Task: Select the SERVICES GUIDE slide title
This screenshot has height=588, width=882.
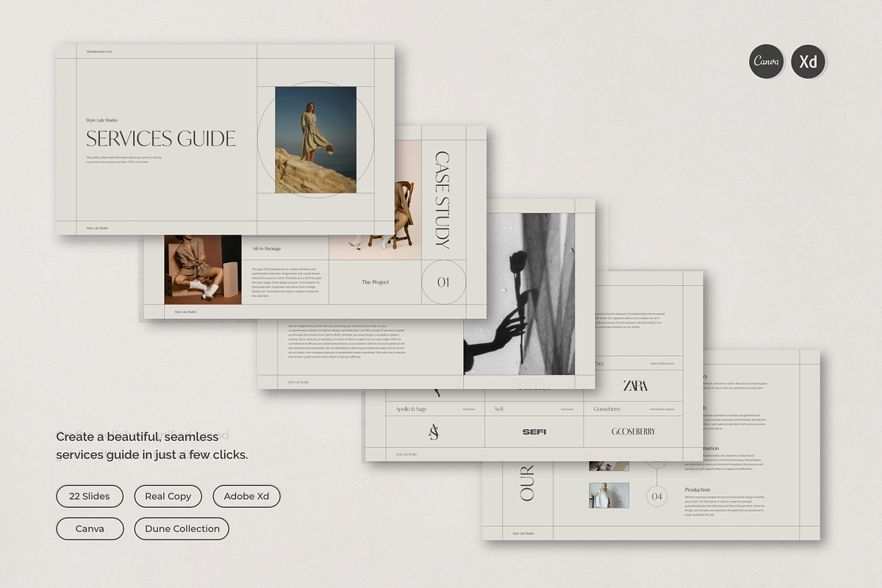Action: tap(161, 138)
